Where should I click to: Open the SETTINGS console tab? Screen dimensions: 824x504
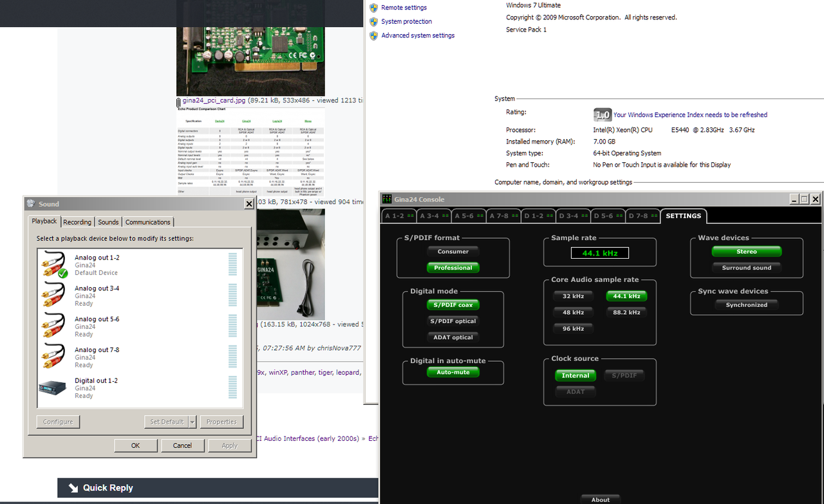coord(684,216)
